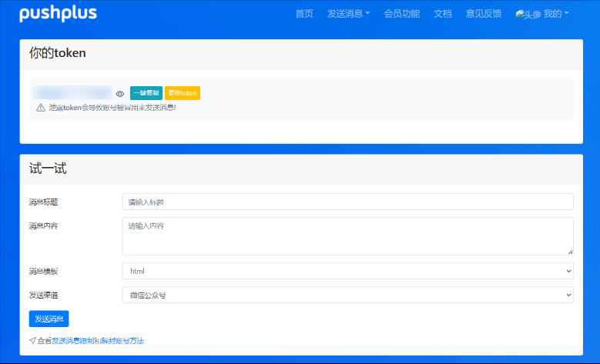The height and width of the screenshot is (364, 600).
Task: Go to 首页 in the navigation bar
Action: click(304, 14)
